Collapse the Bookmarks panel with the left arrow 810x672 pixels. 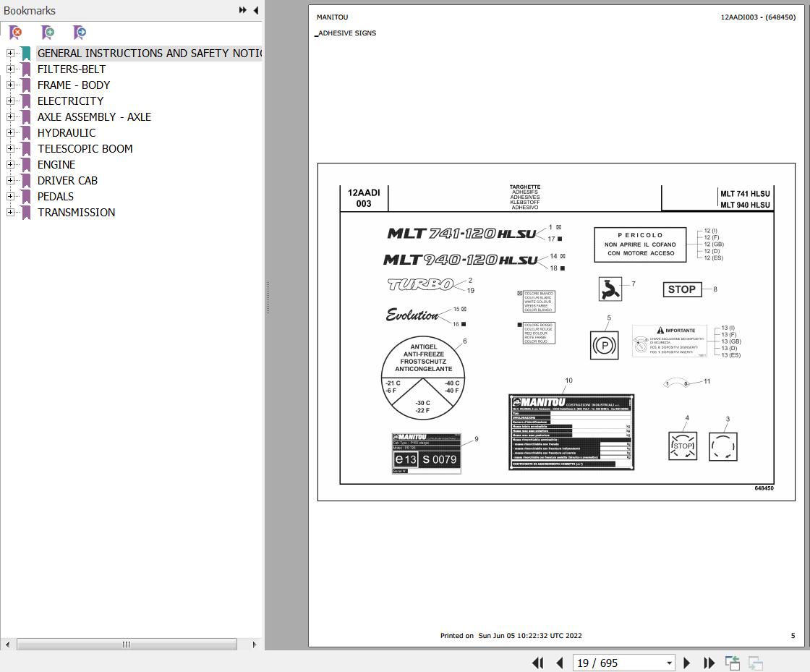[256, 10]
